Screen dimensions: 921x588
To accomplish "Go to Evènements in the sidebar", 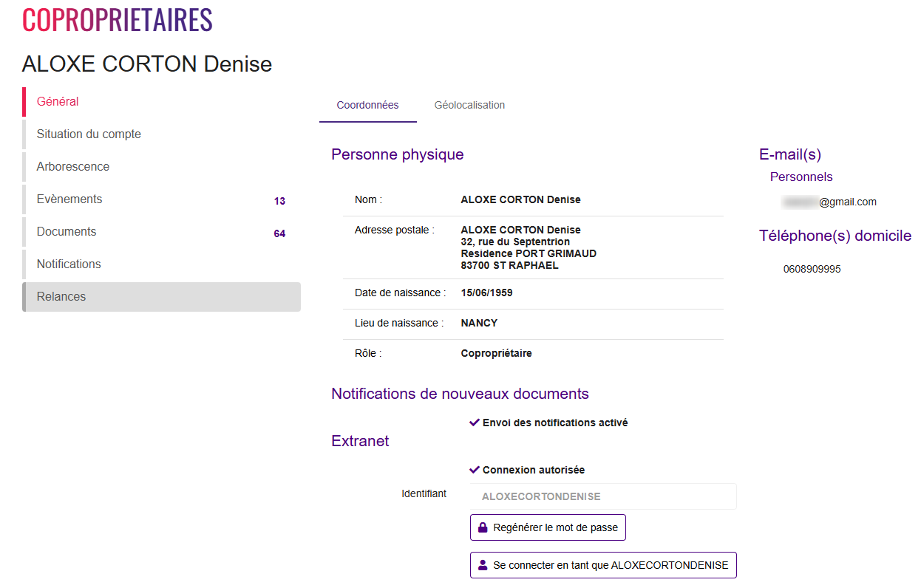I will [69, 199].
